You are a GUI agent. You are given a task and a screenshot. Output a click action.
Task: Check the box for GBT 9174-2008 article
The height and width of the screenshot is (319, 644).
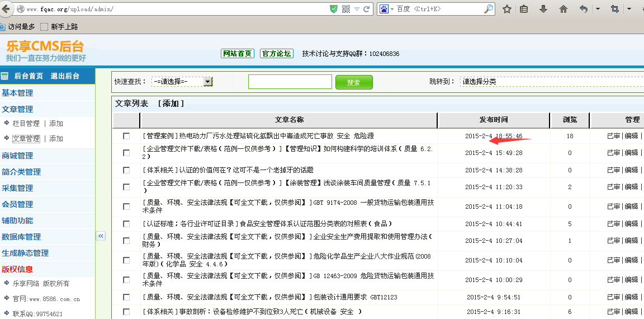point(126,207)
